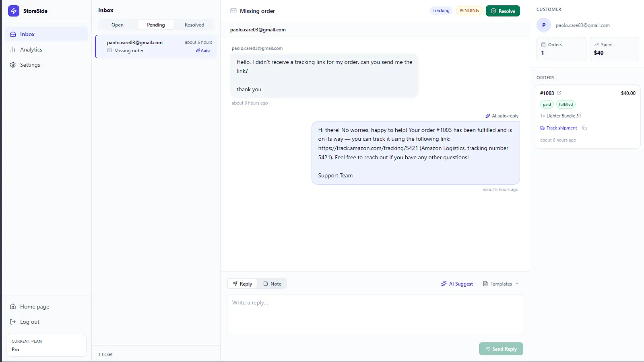Viewport: 644px width, 362px height.
Task: Click the Lighter Bundle 31 item text
Action: coord(563,116)
